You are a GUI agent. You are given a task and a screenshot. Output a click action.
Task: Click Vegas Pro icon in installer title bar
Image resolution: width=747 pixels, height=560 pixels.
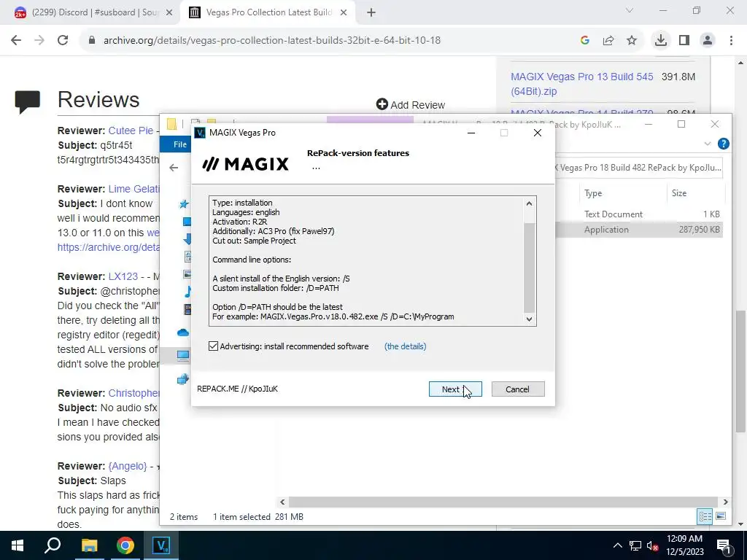(x=200, y=133)
